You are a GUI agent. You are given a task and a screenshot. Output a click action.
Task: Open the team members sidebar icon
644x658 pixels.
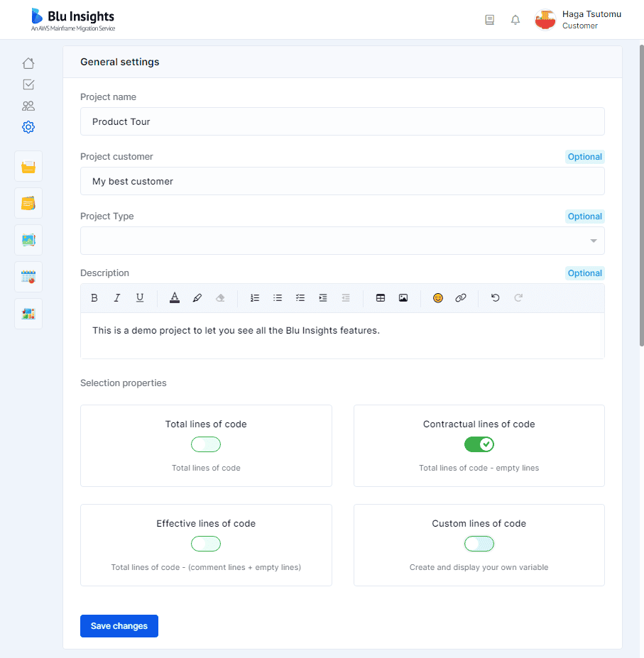[28, 106]
